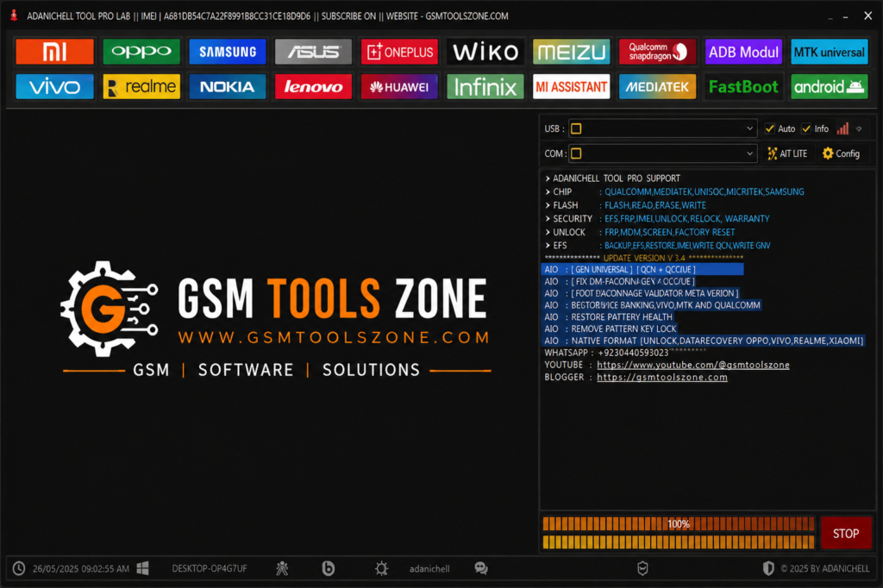This screenshot has height=588, width=883.
Task: Select the Realme brand module
Action: [x=141, y=87]
